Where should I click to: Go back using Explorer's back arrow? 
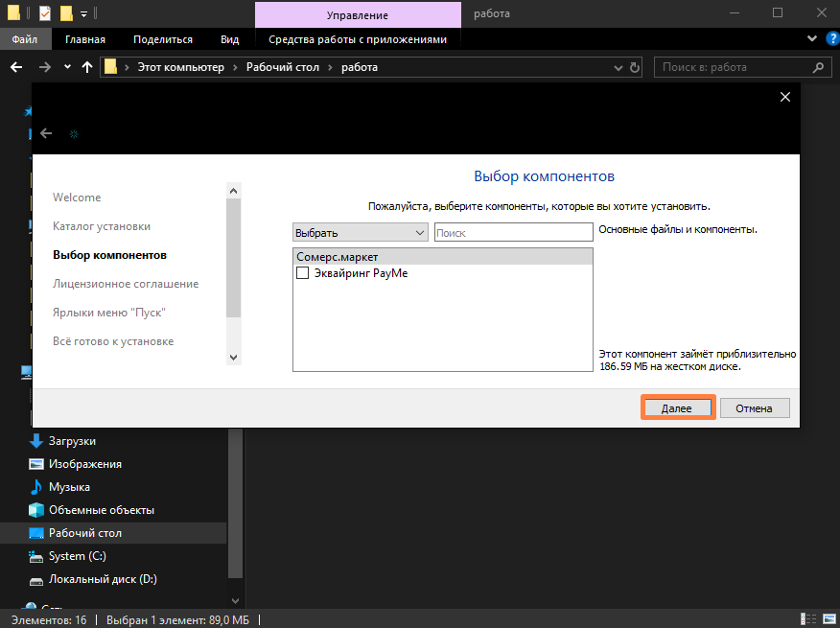[x=16, y=67]
